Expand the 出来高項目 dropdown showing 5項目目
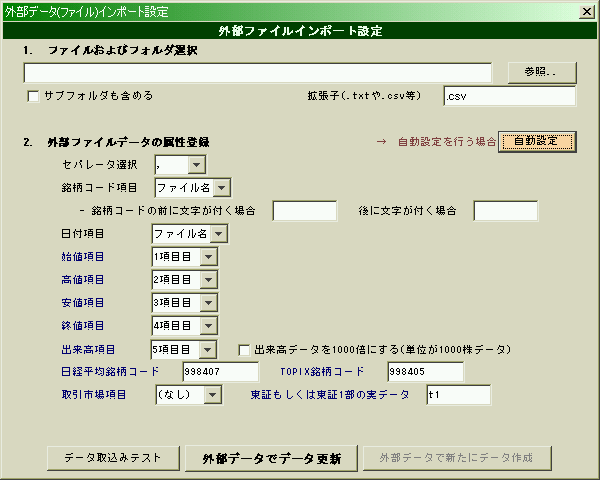Screen dimensions: 600x480 click(x=207, y=349)
